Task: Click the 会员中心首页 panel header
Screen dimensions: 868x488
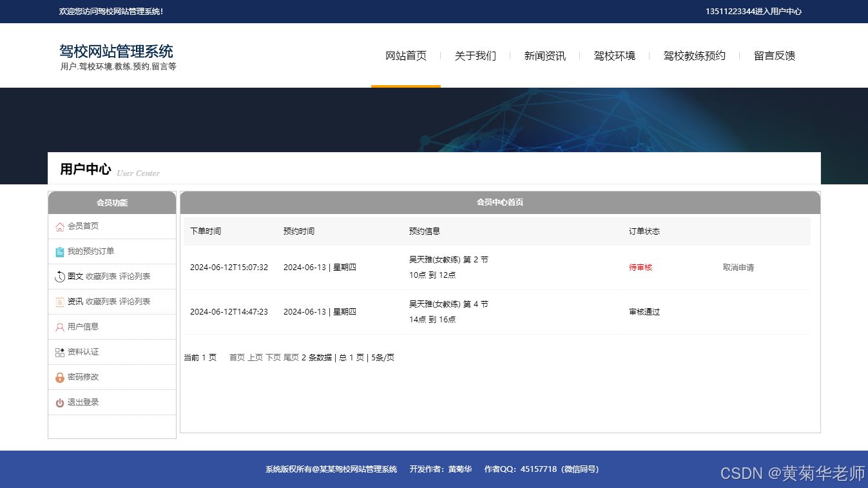Action: click(500, 202)
